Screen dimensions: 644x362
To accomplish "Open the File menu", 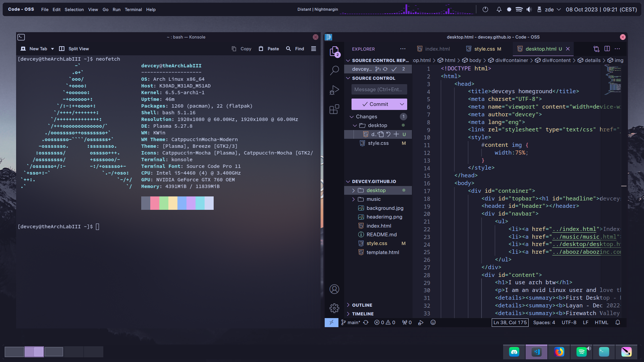I will [x=45, y=9].
